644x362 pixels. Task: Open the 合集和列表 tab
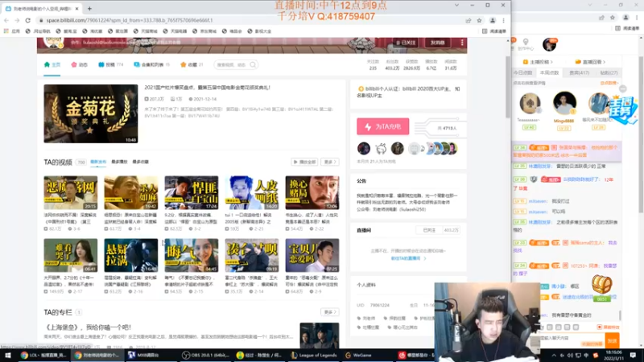click(x=151, y=65)
